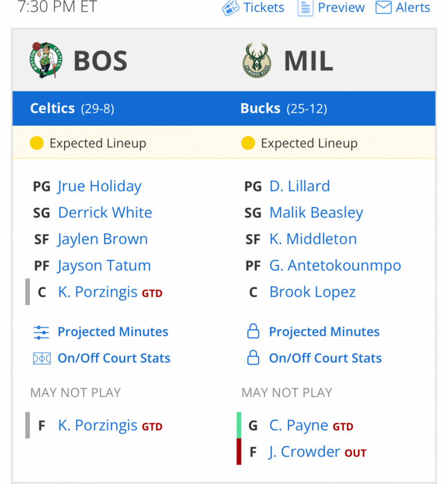Click the lock icon beside Bucks On/Off Court Stats
The height and width of the screenshot is (484, 448).
click(x=253, y=358)
